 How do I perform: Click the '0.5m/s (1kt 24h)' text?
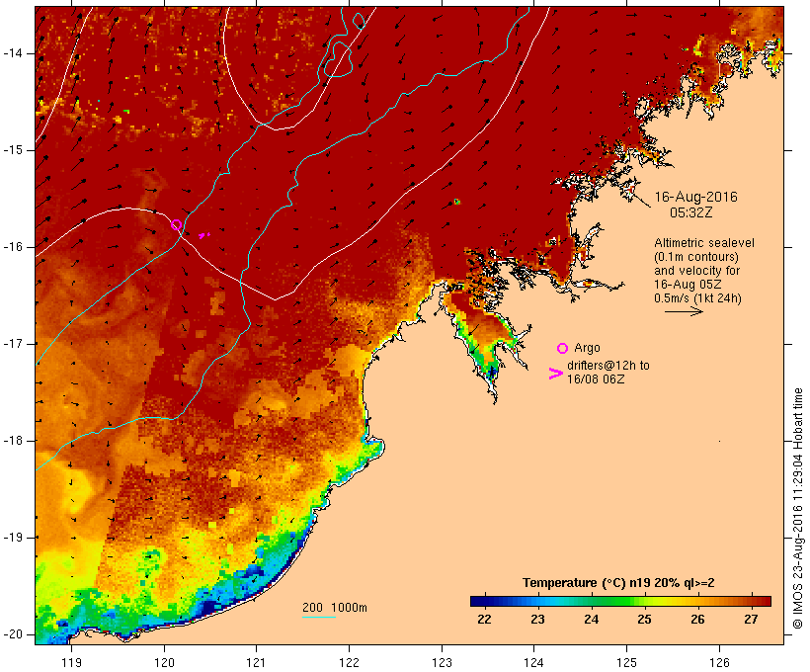coord(697,298)
